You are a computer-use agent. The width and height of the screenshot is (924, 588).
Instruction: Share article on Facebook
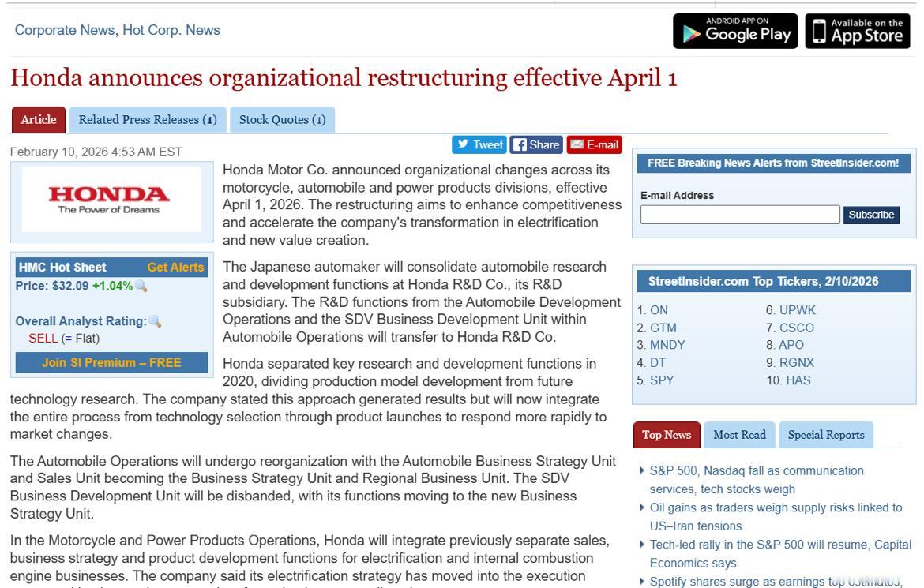click(536, 144)
